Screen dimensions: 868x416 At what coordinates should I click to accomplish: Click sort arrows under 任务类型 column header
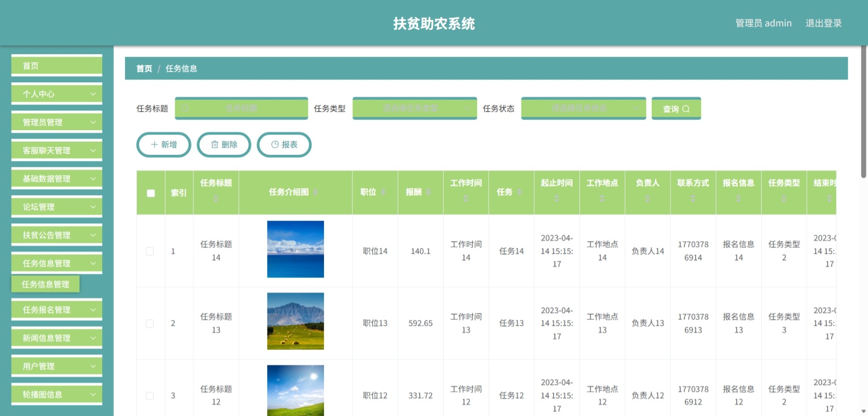(784, 198)
